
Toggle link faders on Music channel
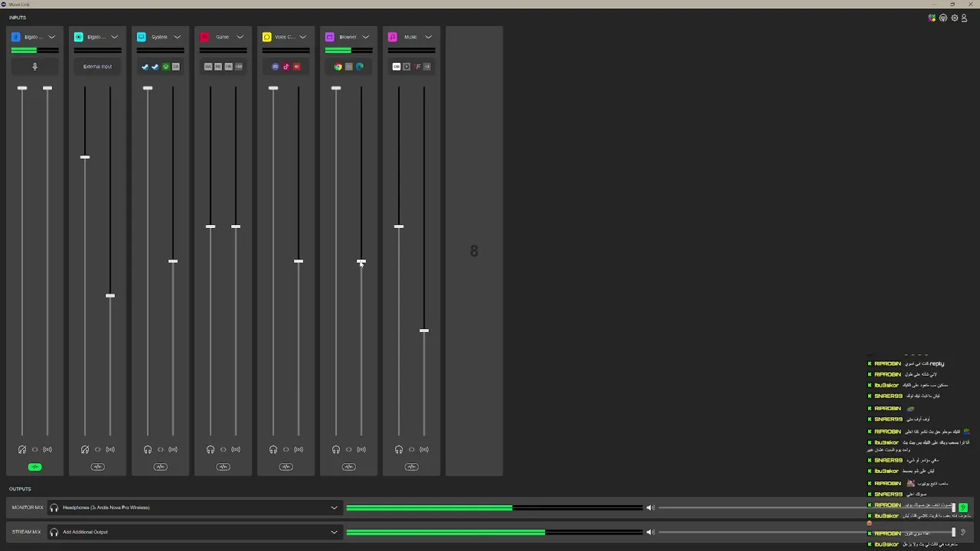click(411, 449)
